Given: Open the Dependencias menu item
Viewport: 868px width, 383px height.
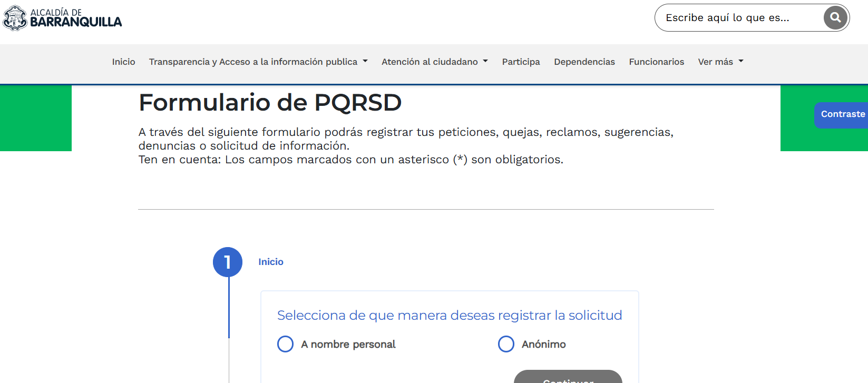Looking at the screenshot, I should (584, 62).
